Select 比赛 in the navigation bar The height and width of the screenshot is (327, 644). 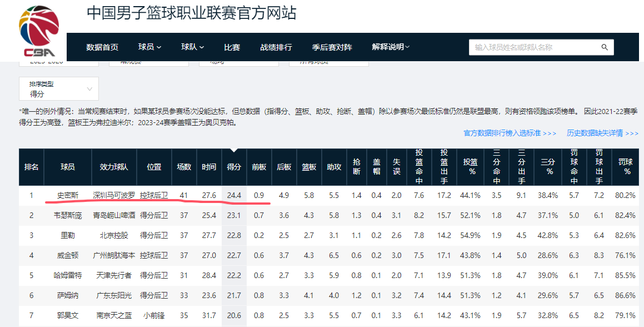point(232,47)
